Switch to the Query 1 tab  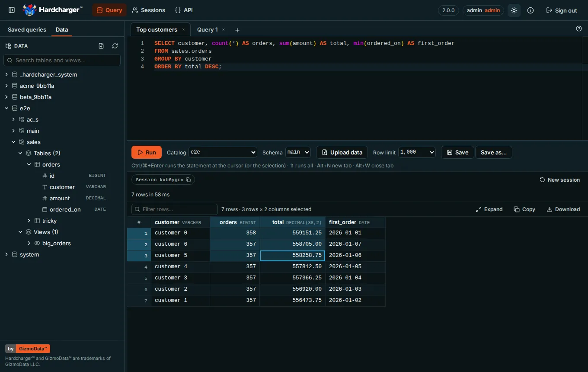click(208, 30)
